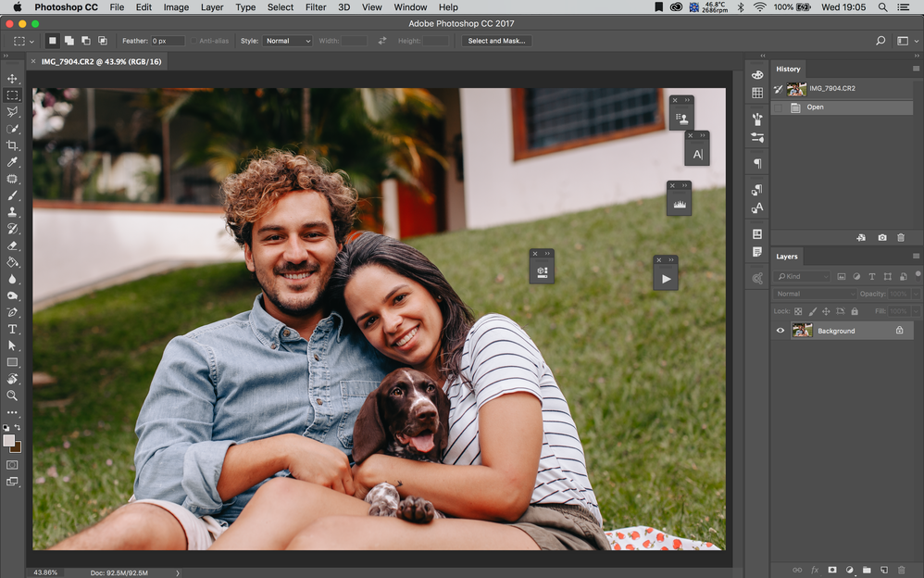Pick the Clone Stamp tool
Screen dimensions: 924x578
pos(12,212)
